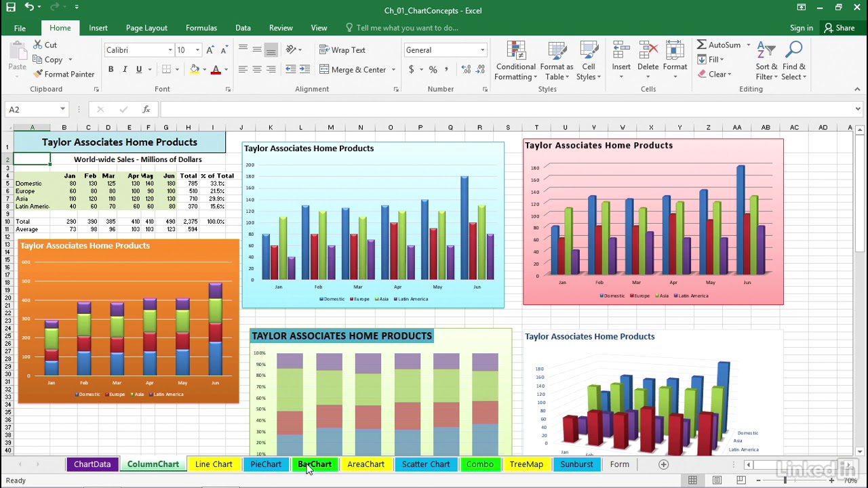Collapse the ribbon with the arrow

(857, 89)
